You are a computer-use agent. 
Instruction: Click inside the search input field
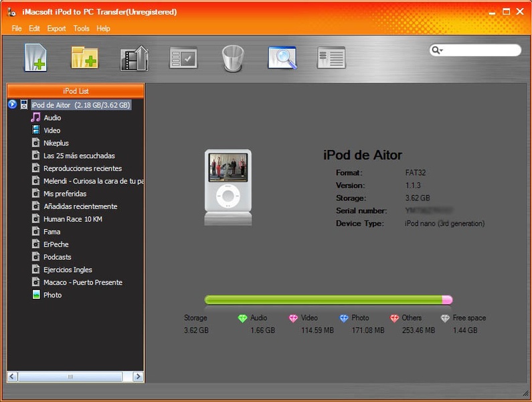482,50
